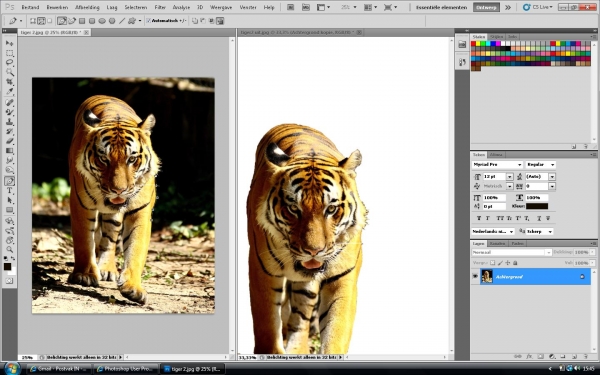Select the Type tool

(x=9, y=191)
